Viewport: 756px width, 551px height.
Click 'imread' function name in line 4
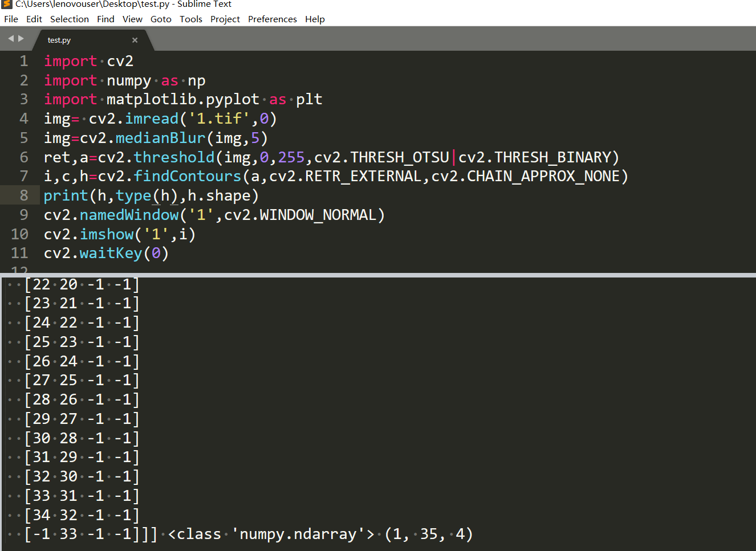pyautogui.click(x=152, y=119)
